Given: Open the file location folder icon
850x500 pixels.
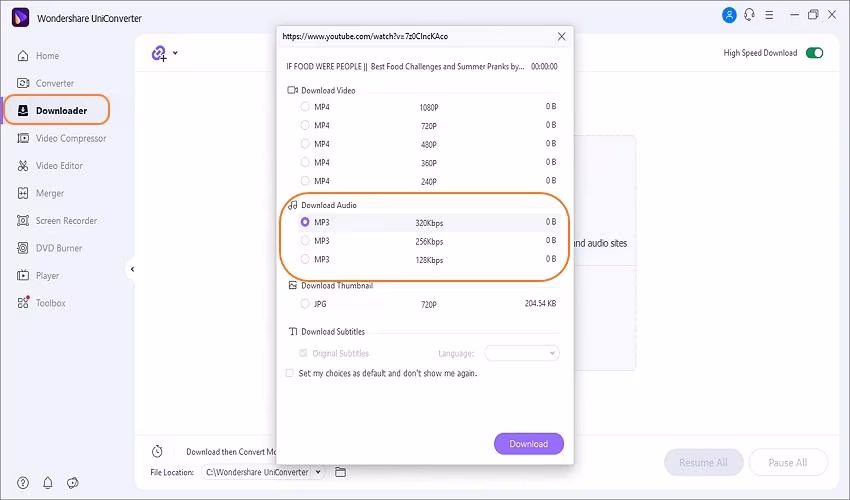Looking at the screenshot, I should coord(340,472).
